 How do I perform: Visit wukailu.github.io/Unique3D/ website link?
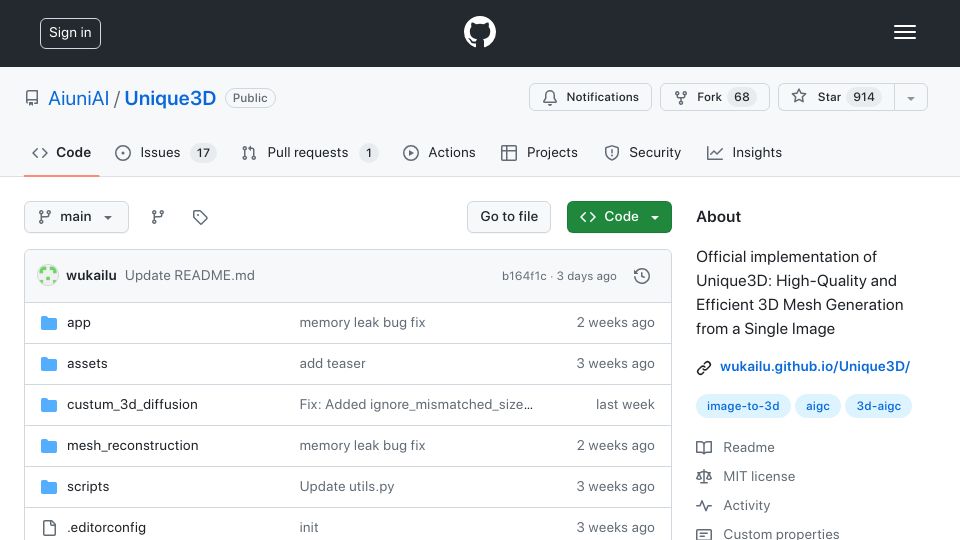point(814,367)
